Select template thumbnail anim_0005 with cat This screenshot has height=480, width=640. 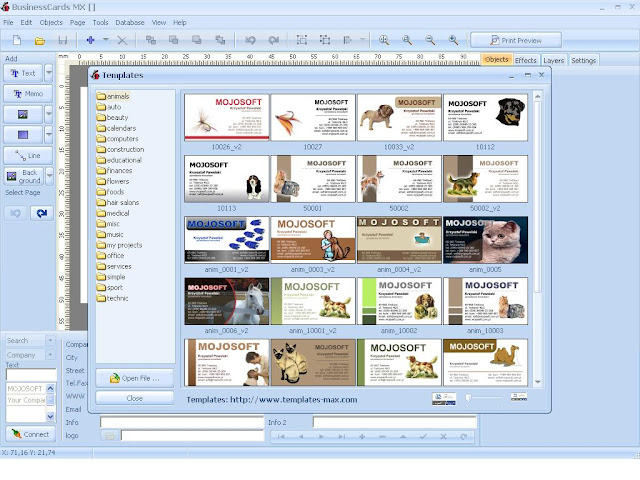click(x=485, y=240)
